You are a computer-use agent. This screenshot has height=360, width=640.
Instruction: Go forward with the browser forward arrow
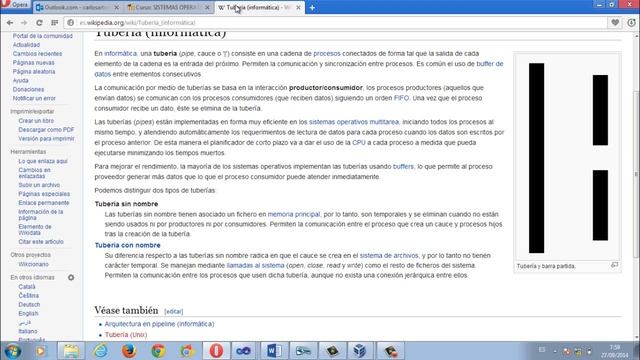(x=24, y=23)
